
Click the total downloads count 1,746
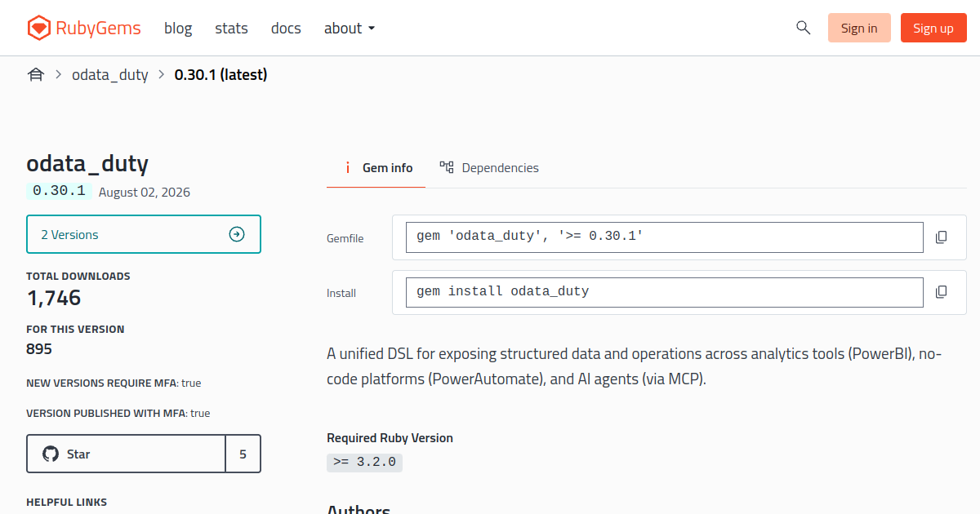pyautogui.click(x=54, y=298)
